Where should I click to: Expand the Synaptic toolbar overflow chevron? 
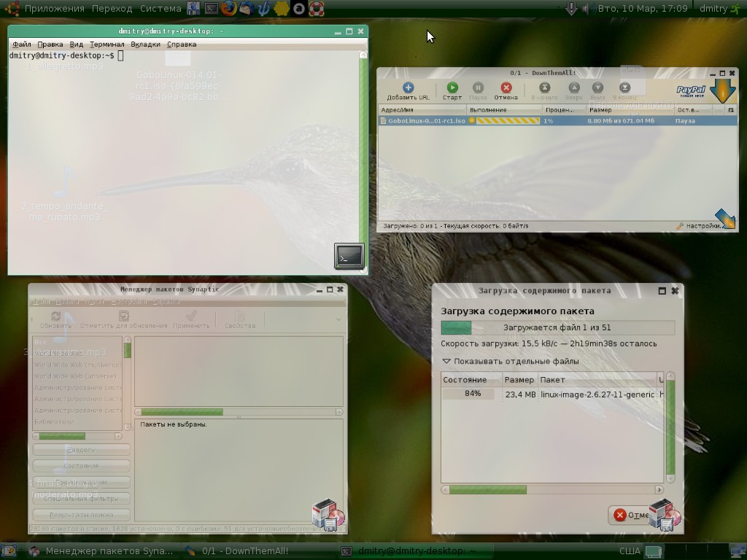pyautogui.click(x=338, y=319)
